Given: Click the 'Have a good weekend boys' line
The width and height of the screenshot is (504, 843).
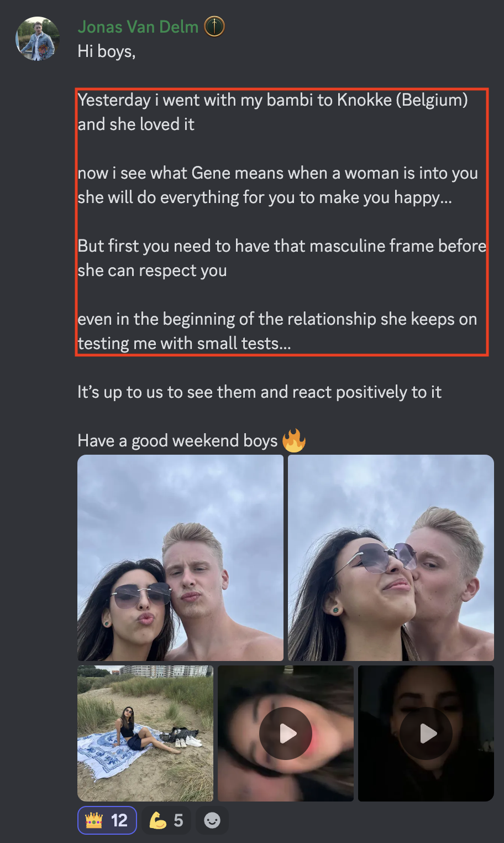Looking at the screenshot, I should (177, 441).
